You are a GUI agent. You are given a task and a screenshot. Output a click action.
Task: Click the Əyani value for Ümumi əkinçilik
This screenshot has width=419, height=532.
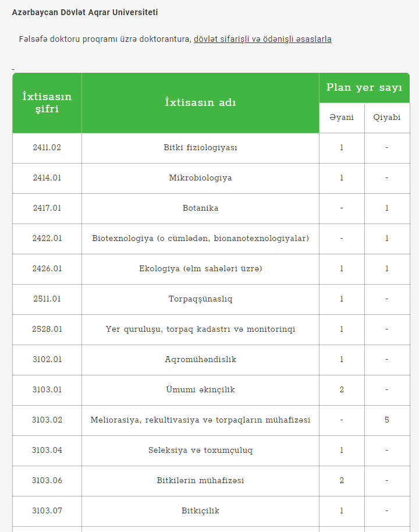pos(342,390)
